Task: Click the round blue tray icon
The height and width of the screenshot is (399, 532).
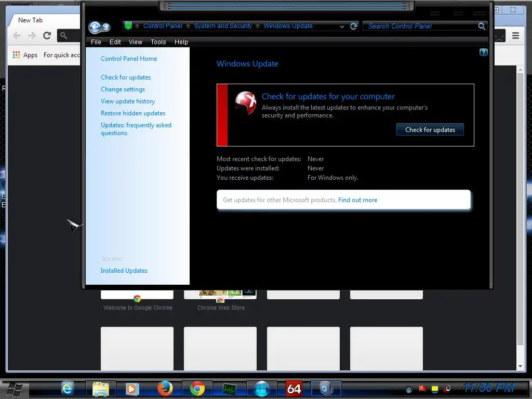Action: tap(409, 390)
